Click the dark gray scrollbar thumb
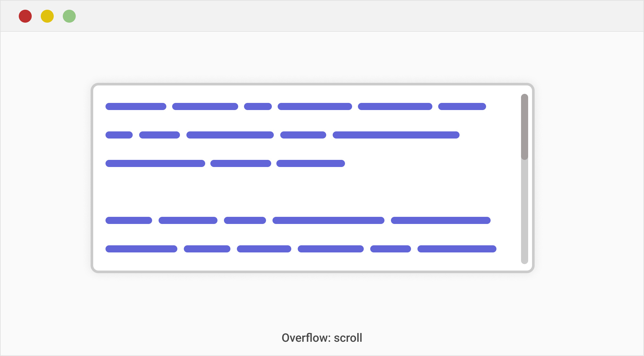This screenshot has width=644, height=356. [524, 127]
